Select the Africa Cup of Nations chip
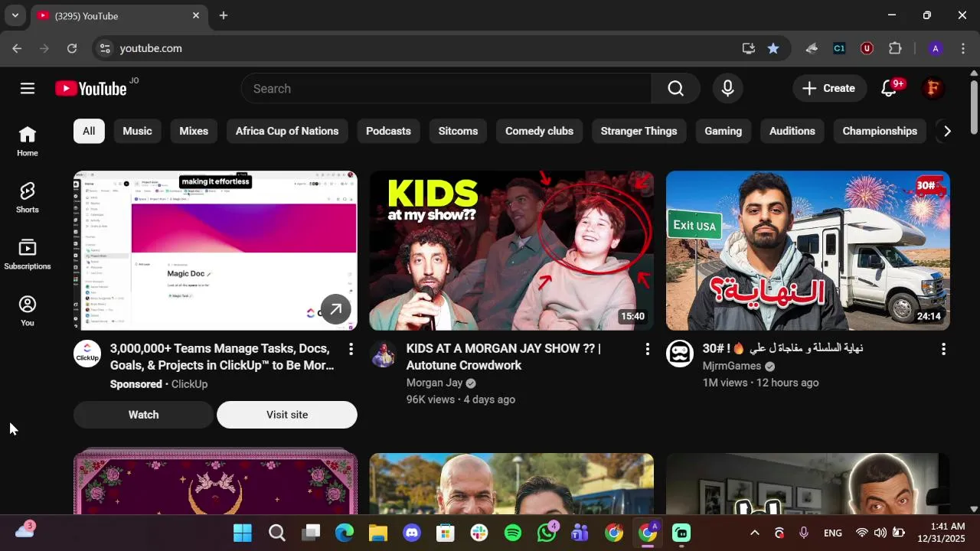Screen dimensions: 980x551 point(287,131)
